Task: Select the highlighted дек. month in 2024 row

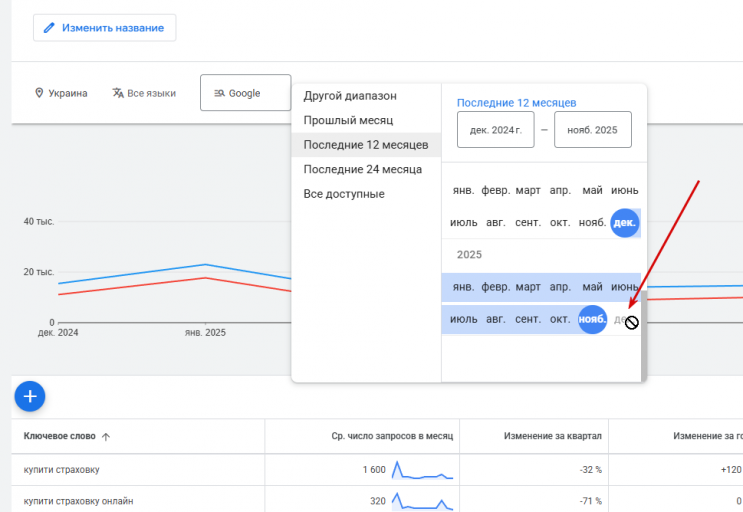Action: coord(625,223)
